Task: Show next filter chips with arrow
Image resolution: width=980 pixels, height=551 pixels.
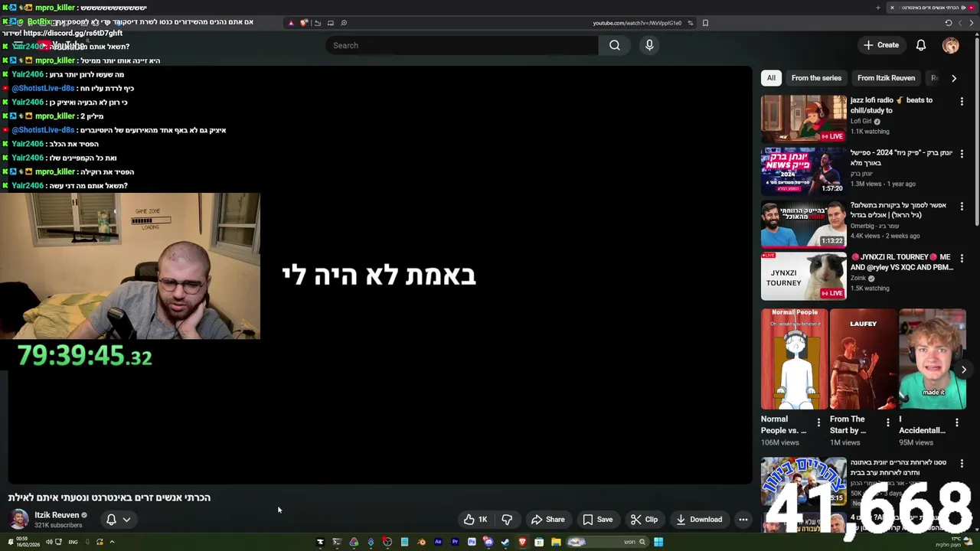Action: [x=954, y=78]
